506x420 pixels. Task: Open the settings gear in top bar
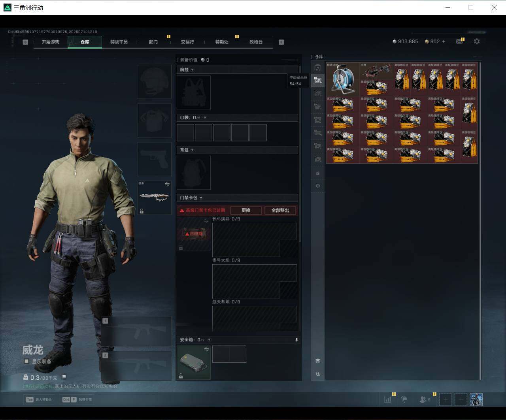pos(477,41)
